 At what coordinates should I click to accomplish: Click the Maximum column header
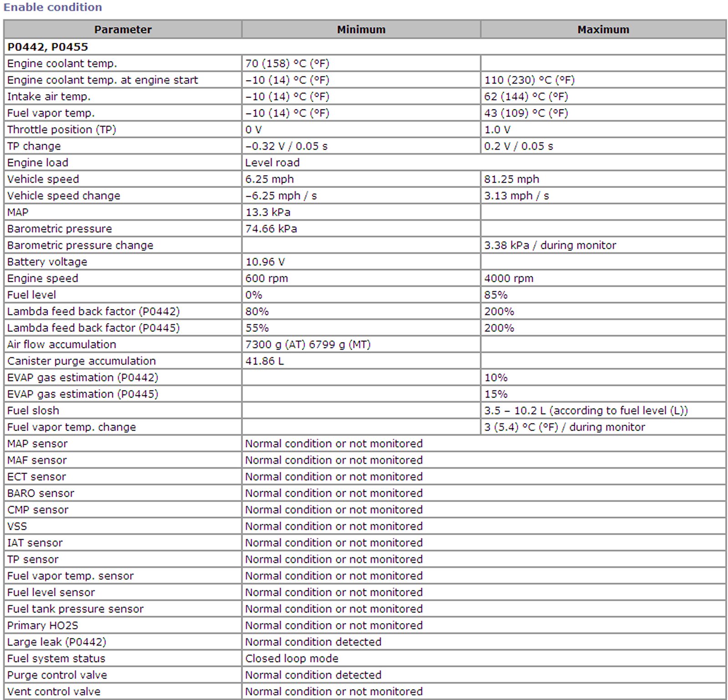(x=603, y=30)
